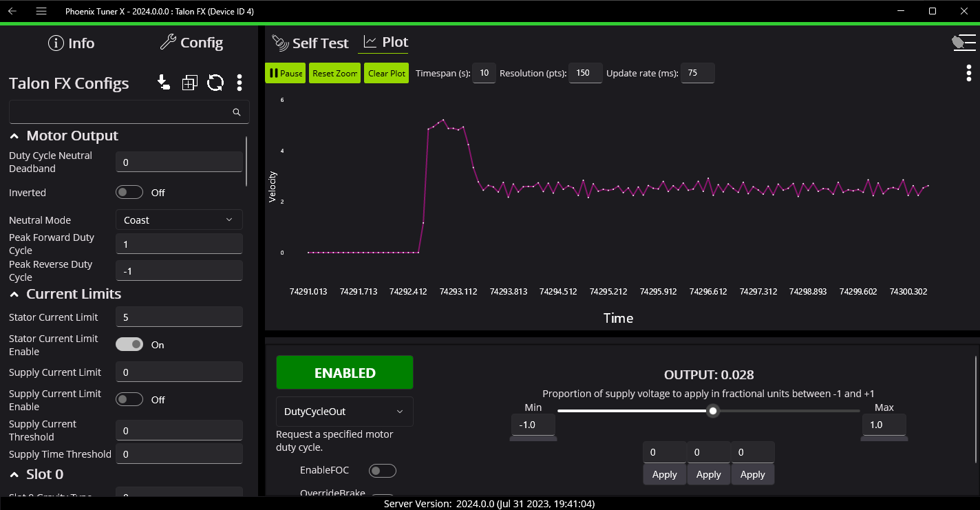The width and height of the screenshot is (980, 510).
Task: Focus the config search field
Action: (x=129, y=112)
